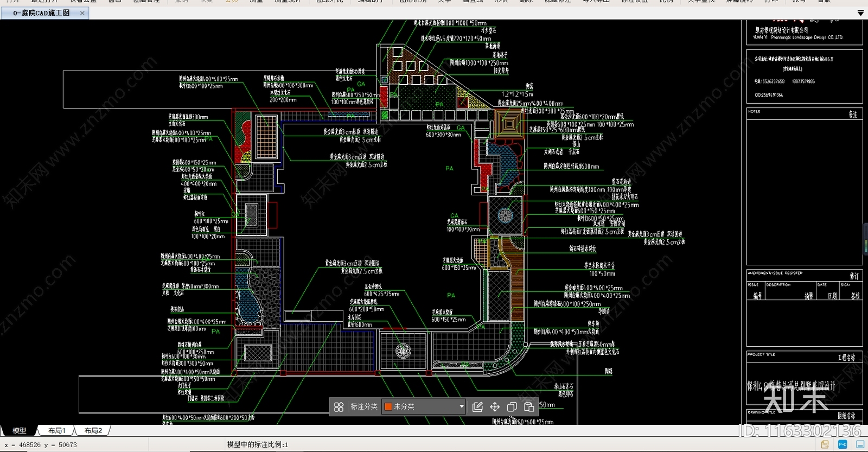Click the blue P→D convert icon
868x452 pixels.
click(843, 444)
